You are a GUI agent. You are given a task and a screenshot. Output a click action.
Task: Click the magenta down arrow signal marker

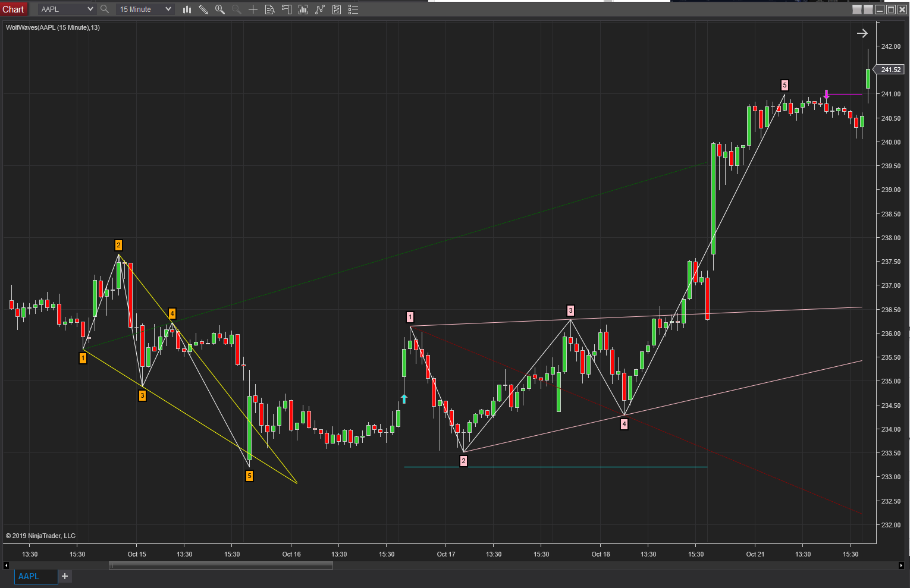pyautogui.click(x=826, y=94)
